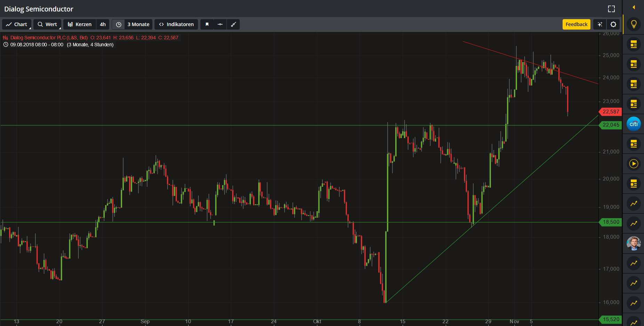Screen dimensions: 644x326
Task: Select the green 15,520 price level tag
Action: 611,319
